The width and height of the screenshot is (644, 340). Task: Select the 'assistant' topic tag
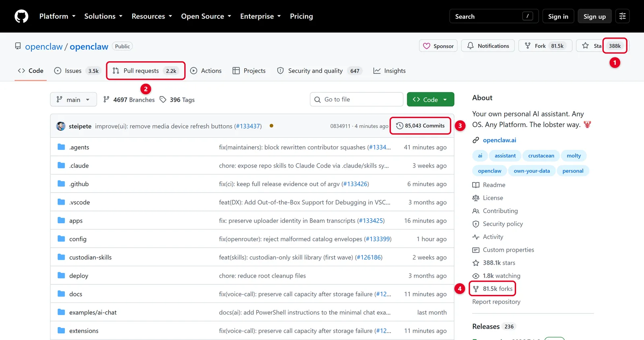(505, 155)
